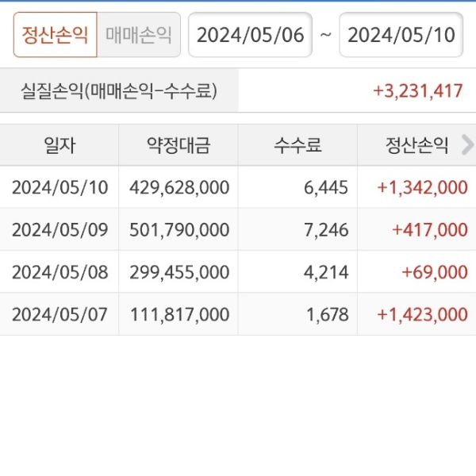Select the 2024/05/08 row date
476x476 pixels.
pyautogui.click(x=59, y=272)
